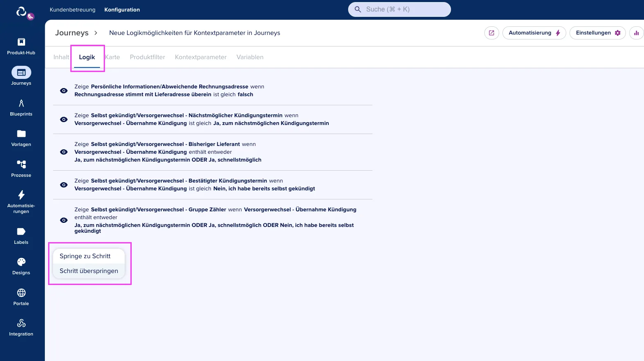Image resolution: width=644 pixels, height=361 pixels.
Task: Open the Produktfilter tab
Action: pos(147,57)
